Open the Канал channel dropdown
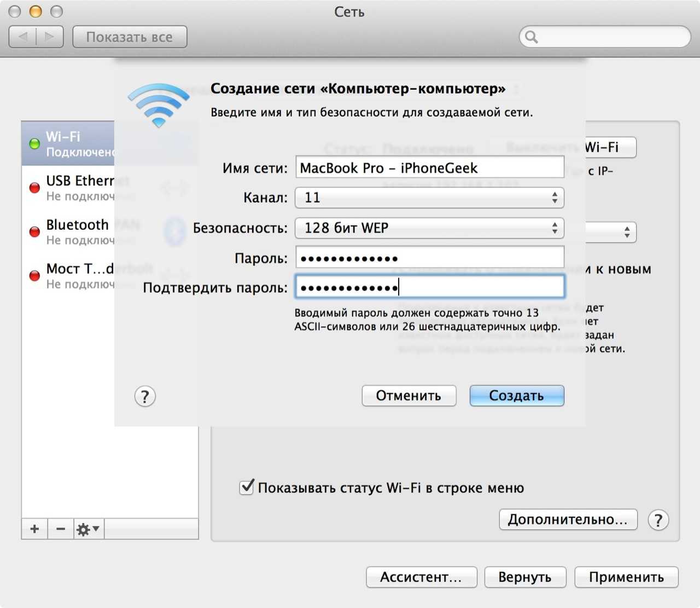This screenshot has width=700, height=608. click(x=429, y=198)
